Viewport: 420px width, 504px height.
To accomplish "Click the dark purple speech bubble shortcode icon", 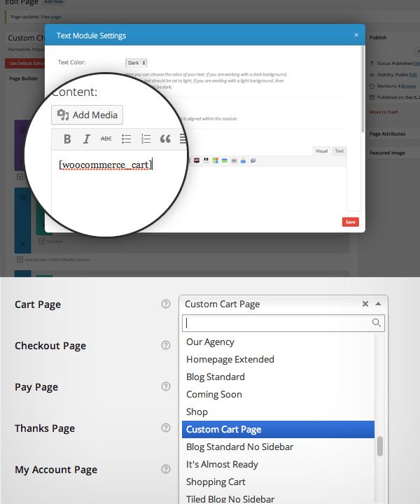I will (x=196, y=160).
